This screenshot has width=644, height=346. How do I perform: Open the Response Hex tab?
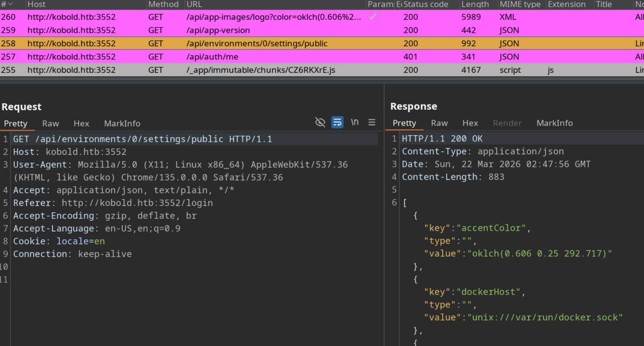click(x=470, y=123)
